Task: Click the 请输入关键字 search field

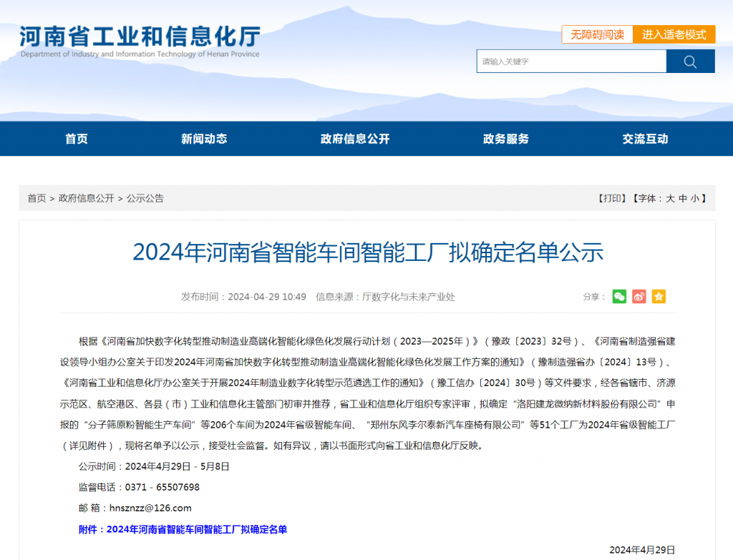Action: 571,62
